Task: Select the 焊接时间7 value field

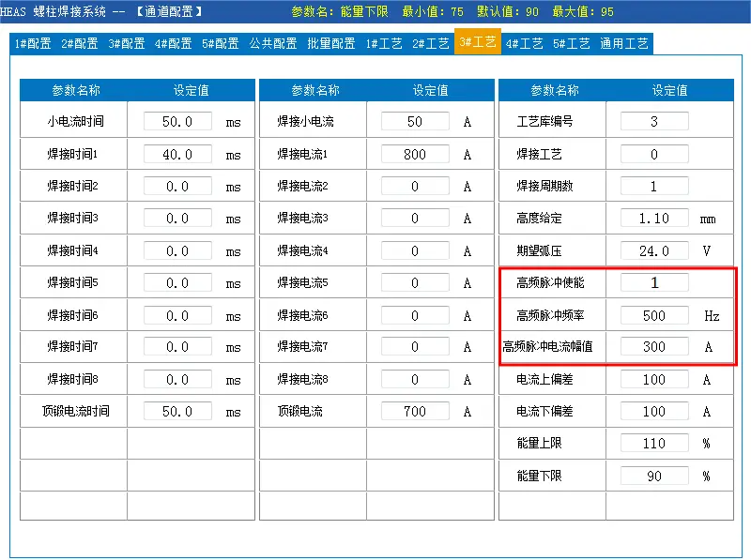Action: pos(177,346)
